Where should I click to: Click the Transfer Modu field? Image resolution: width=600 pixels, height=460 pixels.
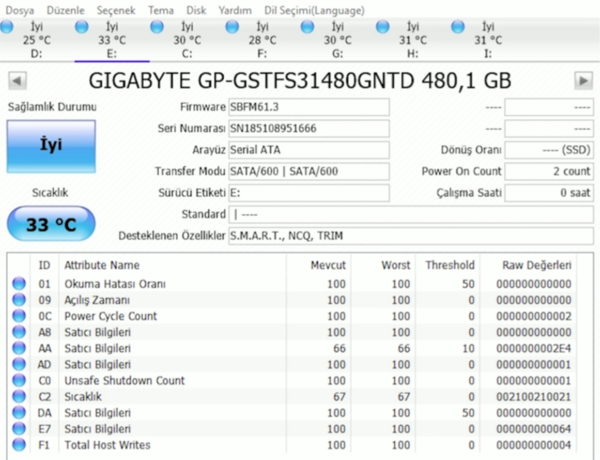tap(309, 171)
